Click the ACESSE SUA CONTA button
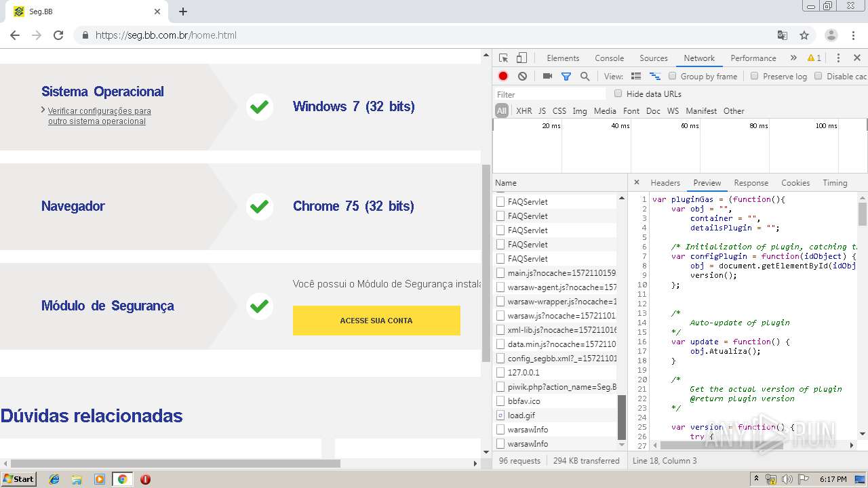The height and width of the screenshot is (488, 868). pyautogui.click(x=376, y=321)
